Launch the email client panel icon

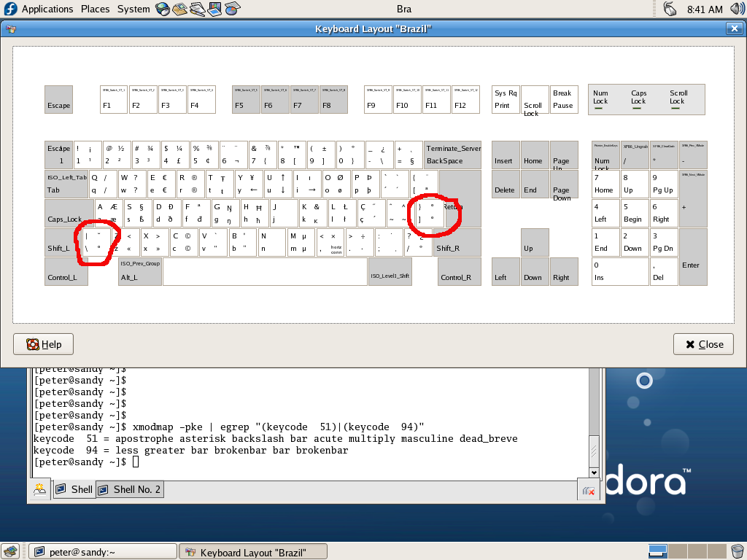[179, 9]
